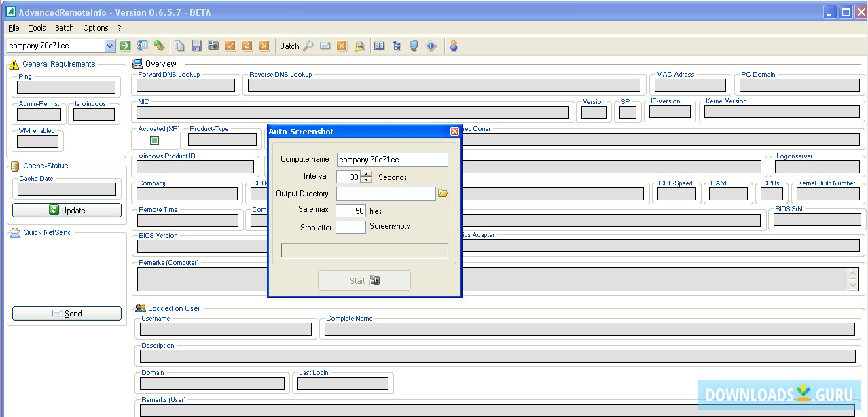
Task: Click the blue info diamond toolbar icon
Action: (x=431, y=46)
